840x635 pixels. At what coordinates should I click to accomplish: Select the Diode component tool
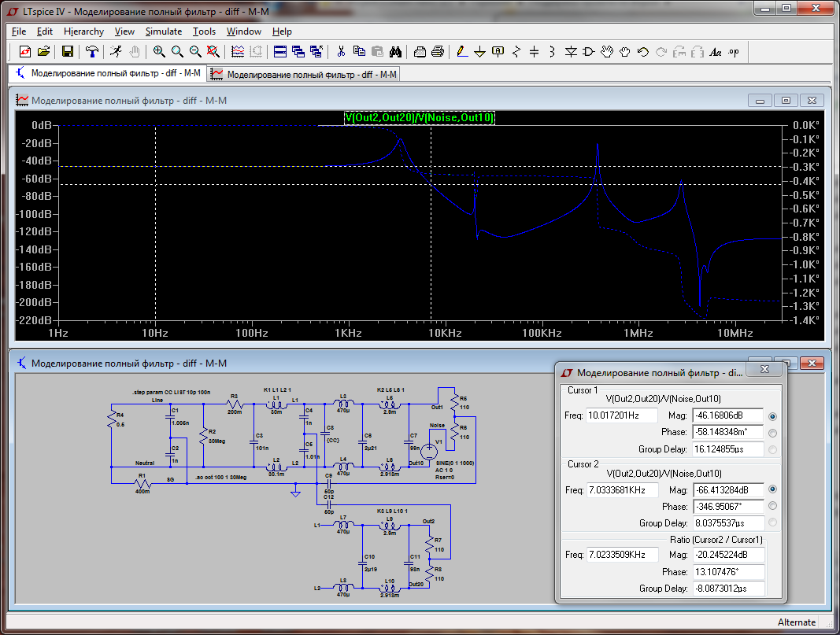click(x=570, y=52)
